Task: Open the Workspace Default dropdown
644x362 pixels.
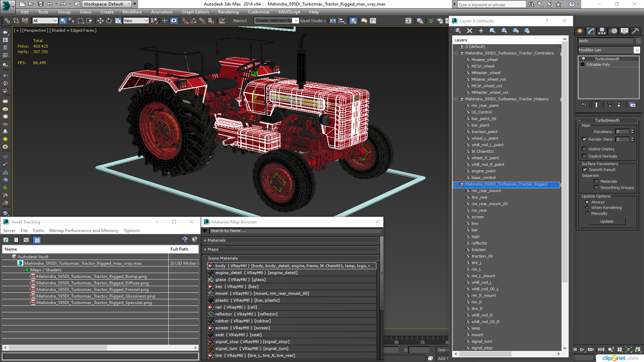Action: (107, 4)
